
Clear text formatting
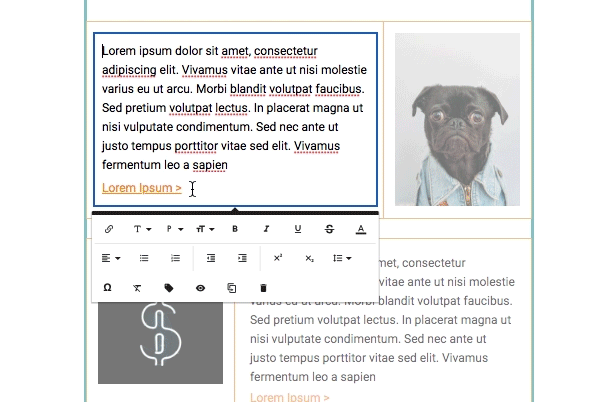coord(137,288)
